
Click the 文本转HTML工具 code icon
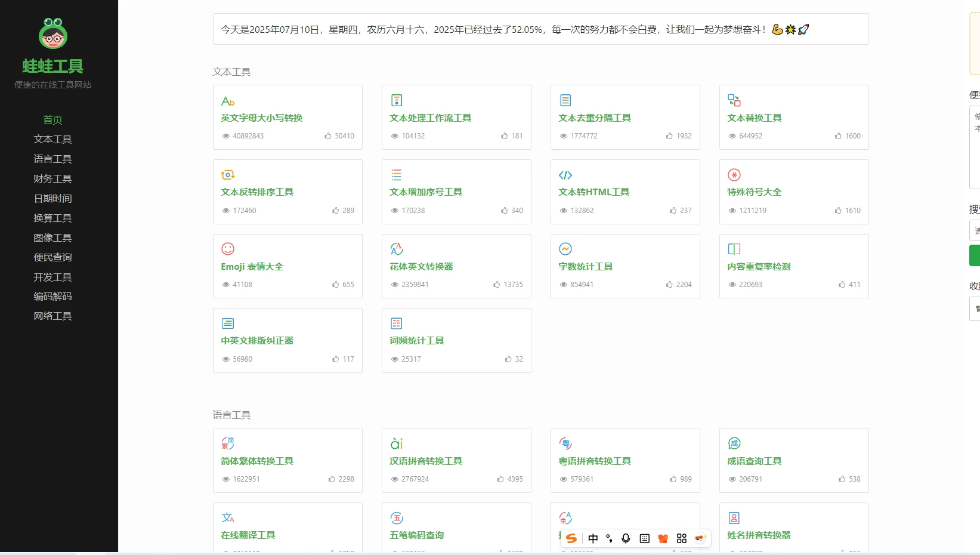click(565, 175)
